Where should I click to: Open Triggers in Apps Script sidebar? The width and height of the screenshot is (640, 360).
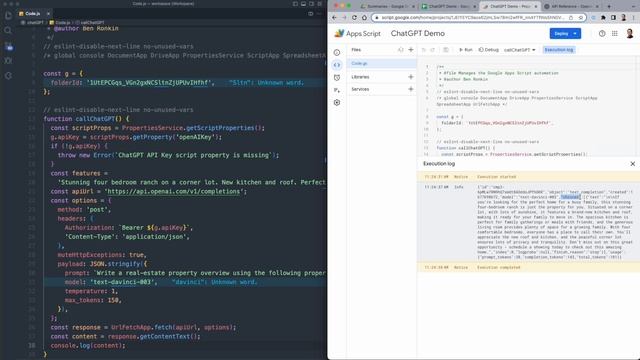pos(337,78)
